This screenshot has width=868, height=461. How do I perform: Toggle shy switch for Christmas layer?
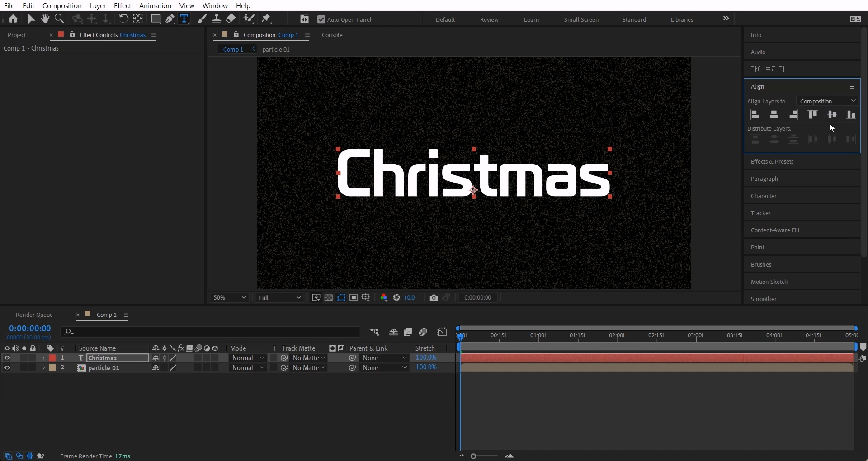click(156, 358)
